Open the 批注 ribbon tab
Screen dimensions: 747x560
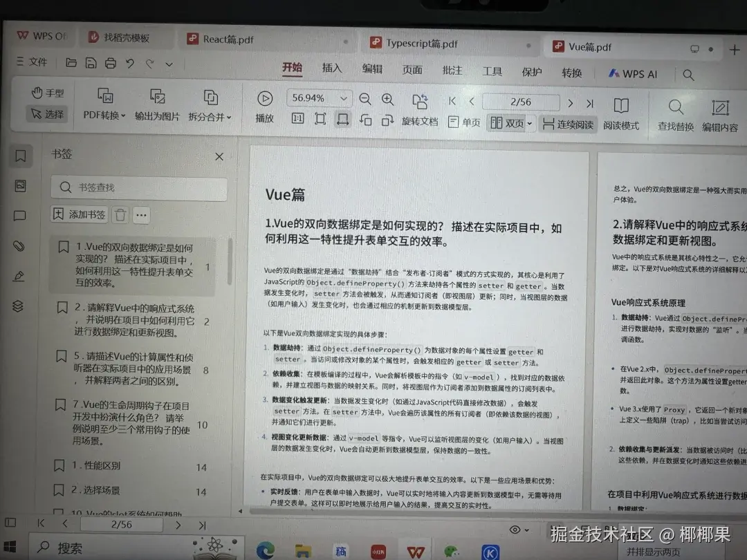pyautogui.click(x=452, y=71)
